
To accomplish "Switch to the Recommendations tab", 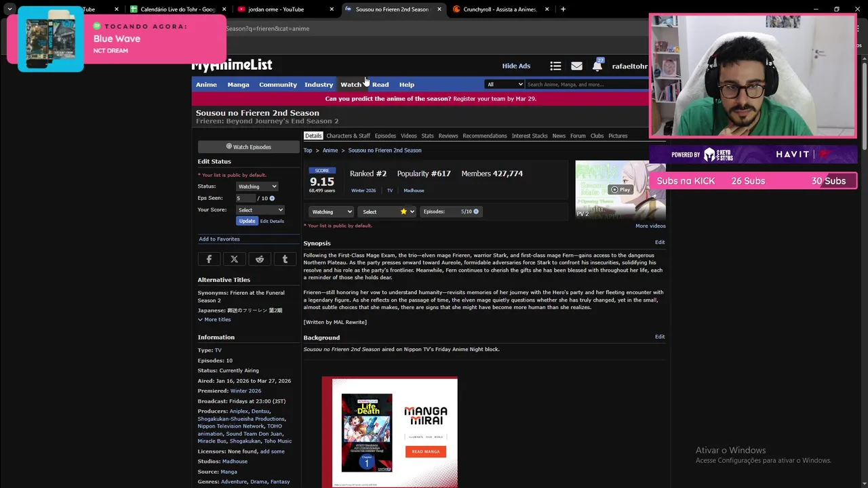I will pyautogui.click(x=485, y=136).
